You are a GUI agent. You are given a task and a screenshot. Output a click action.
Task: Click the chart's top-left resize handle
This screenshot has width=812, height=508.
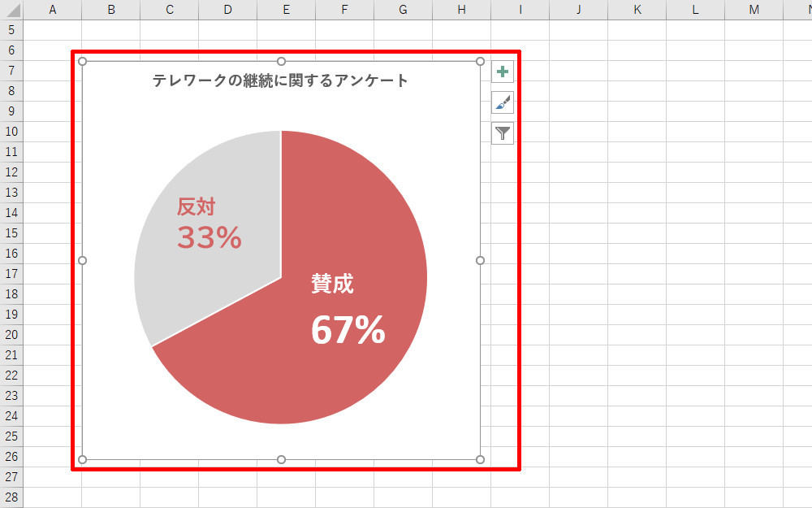pyautogui.click(x=82, y=62)
